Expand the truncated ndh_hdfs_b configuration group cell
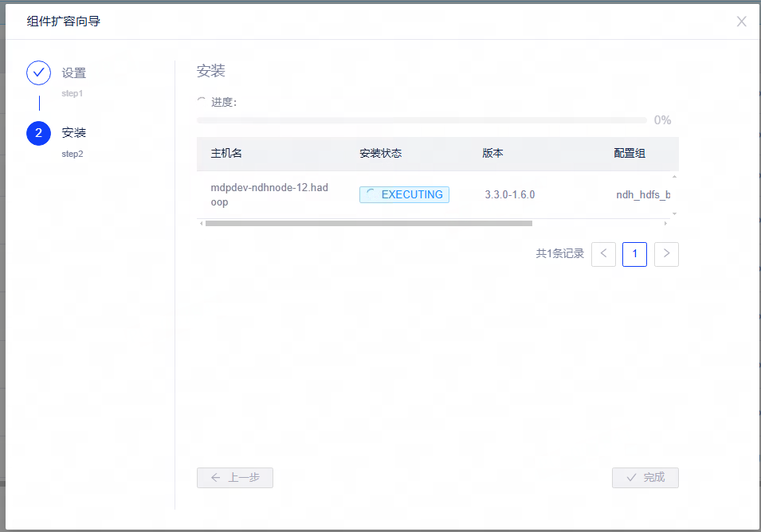The height and width of the screenshot is (532, 761). pos(642,194)
